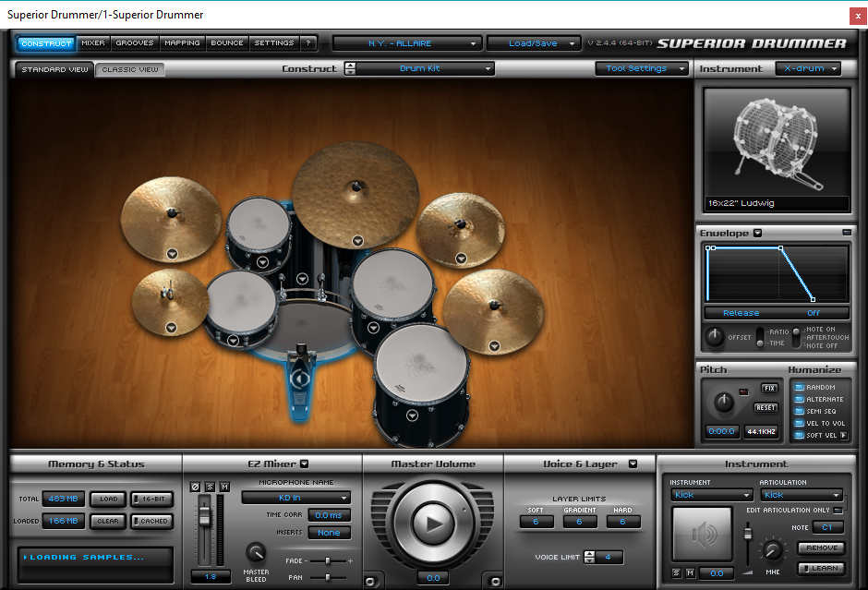Image resolution: width=868 pixels, height=590 pixels.
Task: Click the Load memory button
Action: (x=109, y=499)
